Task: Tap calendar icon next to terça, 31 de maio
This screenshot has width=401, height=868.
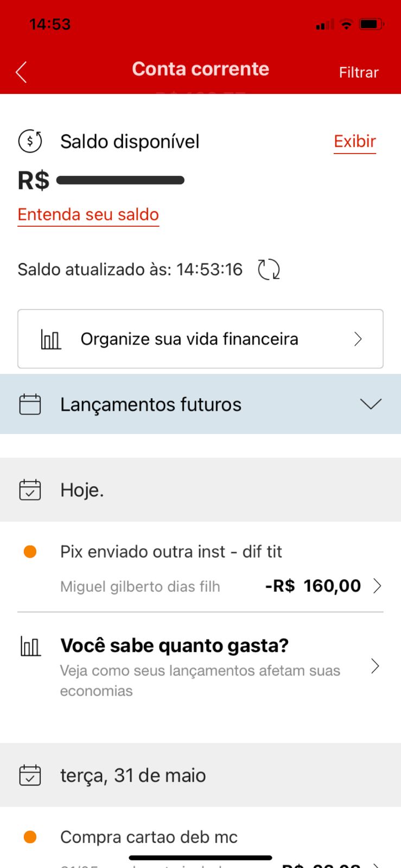Action: point(30,775)
